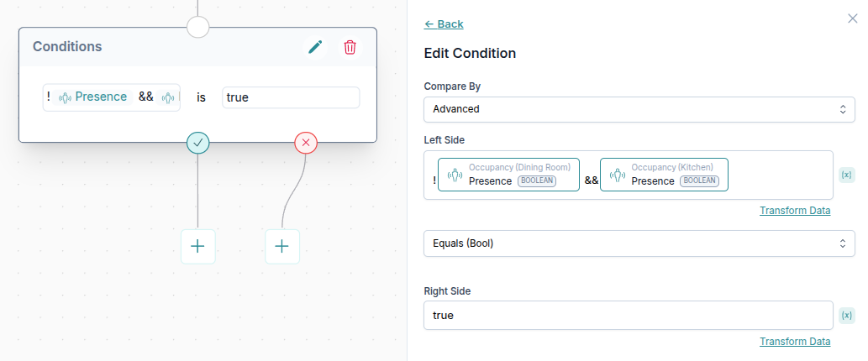
Task: Close the Edit Condition panel
Action: pyautogui.click(x=853, y=18)
